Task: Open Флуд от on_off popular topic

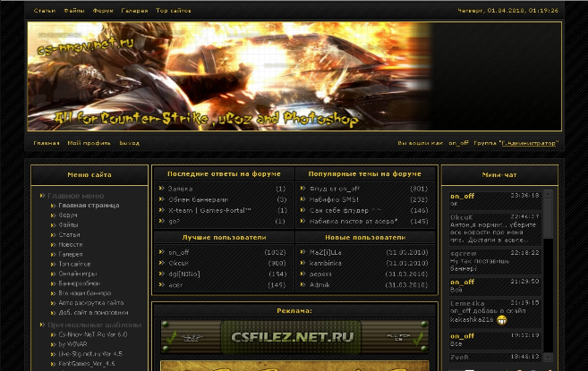Action: [335, 189]
